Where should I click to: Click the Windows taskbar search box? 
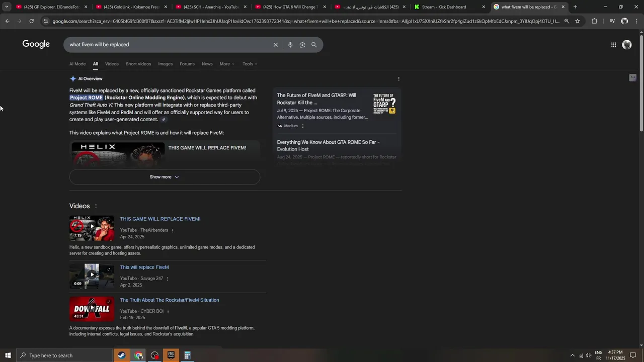(64, 355)
